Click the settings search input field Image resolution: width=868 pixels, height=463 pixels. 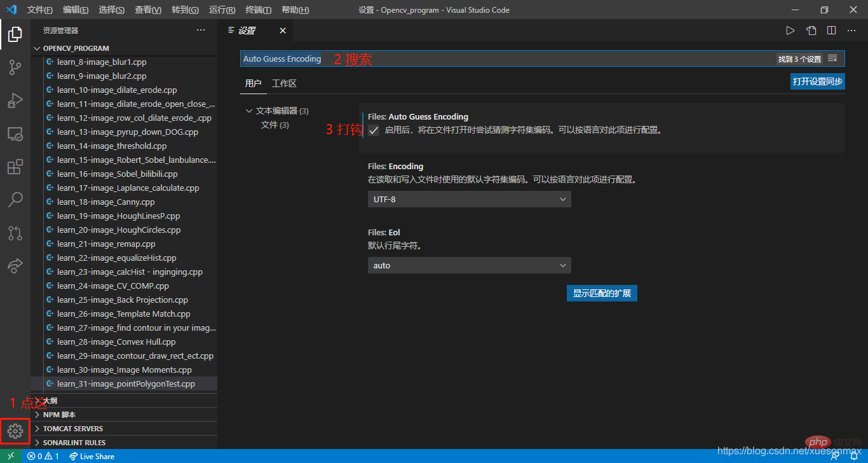pyautogui.click(x=508, y=59)
